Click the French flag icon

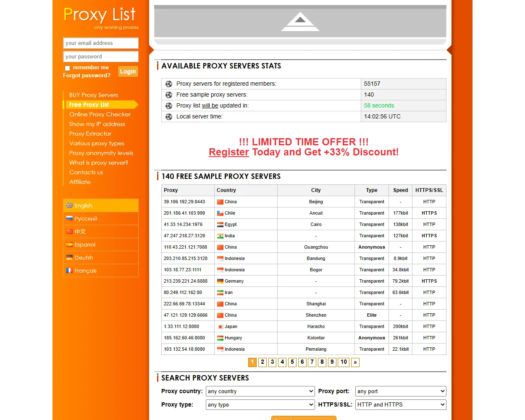coord(70,270)
